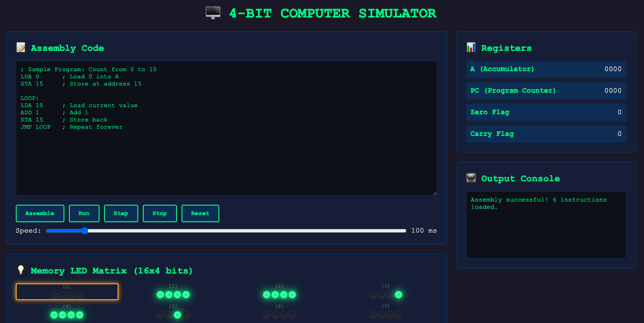Execute a single Step
Screen dimensions: 644x323
(x=121, y=213)
